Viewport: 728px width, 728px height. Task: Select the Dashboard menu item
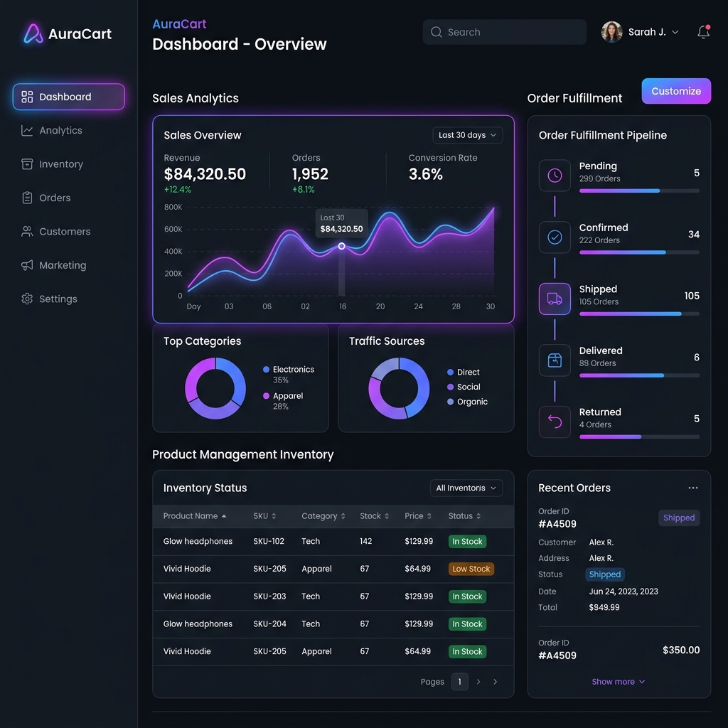69,97
